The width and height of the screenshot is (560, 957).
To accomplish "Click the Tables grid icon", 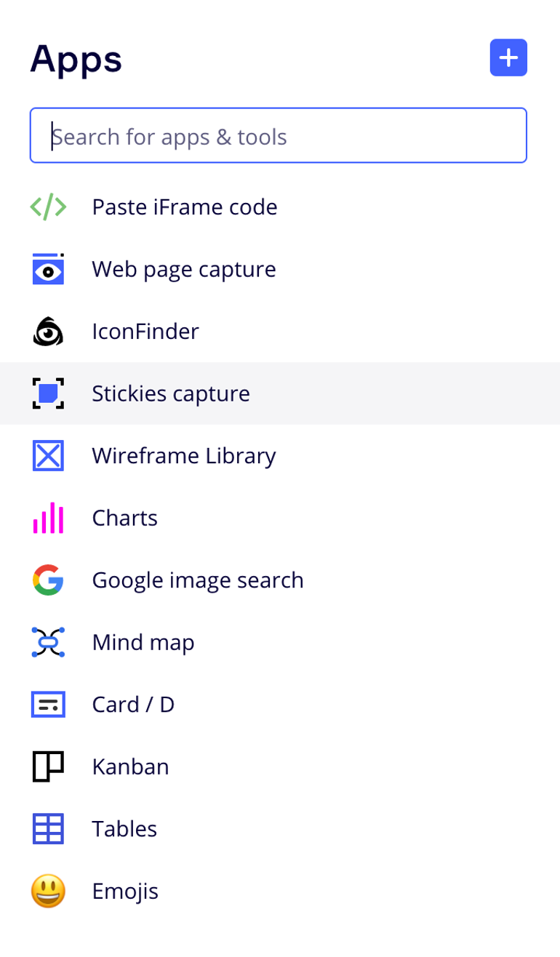I will tap(48, 829).
